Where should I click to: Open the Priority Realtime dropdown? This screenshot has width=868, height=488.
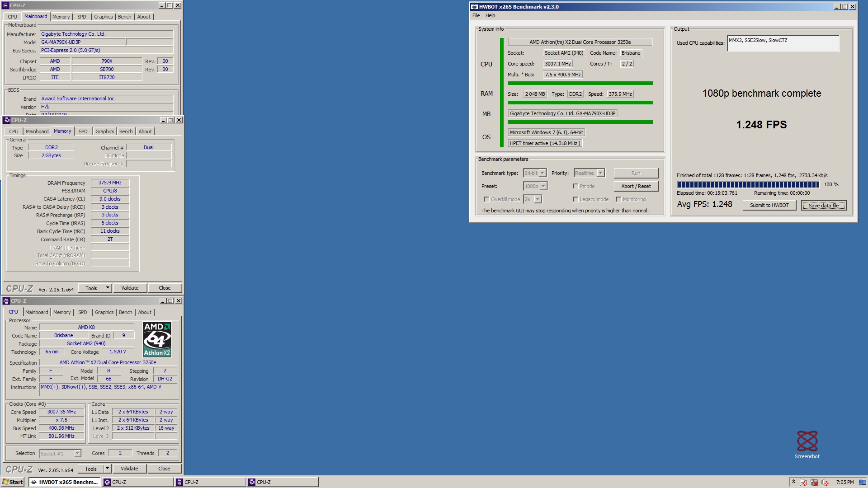(x=600, y=173)
